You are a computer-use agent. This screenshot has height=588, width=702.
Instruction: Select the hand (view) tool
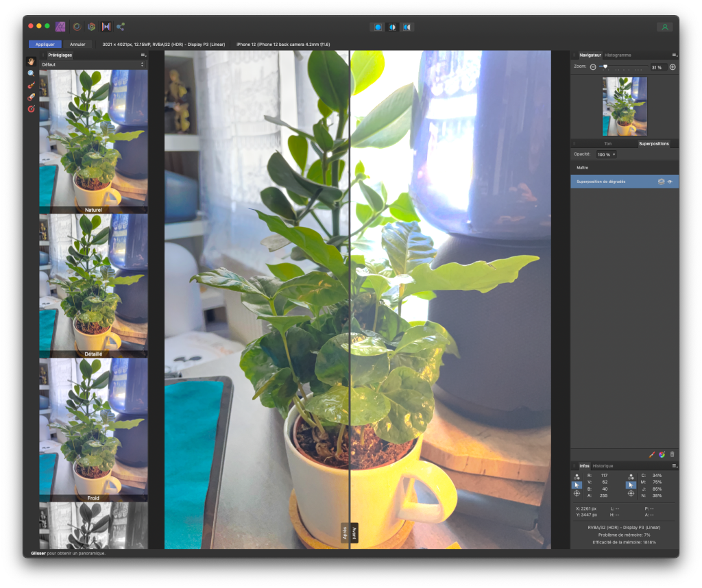(x=31, y=62)
